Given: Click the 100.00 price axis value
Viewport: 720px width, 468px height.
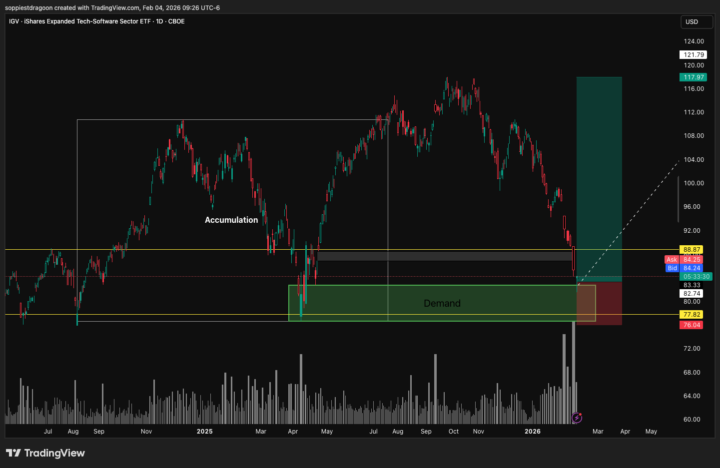Looking at the screenshot, I should coord(693,183).
